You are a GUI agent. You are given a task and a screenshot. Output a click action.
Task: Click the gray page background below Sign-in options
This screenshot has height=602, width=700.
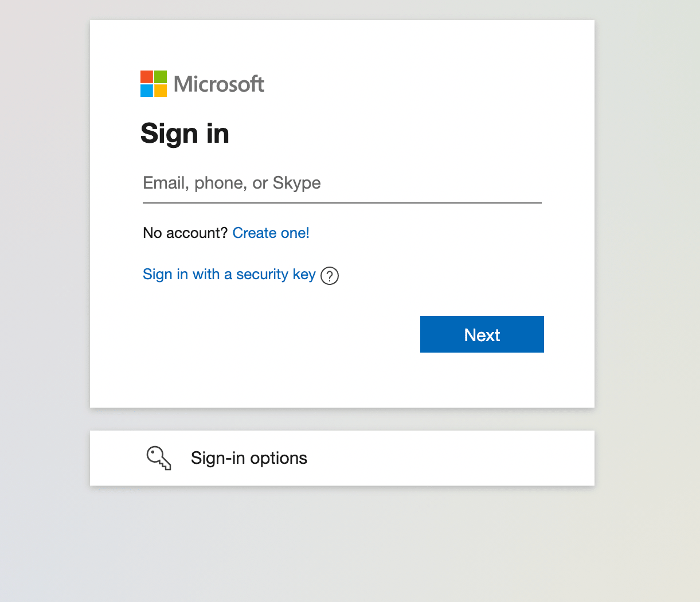coord(342,545)
